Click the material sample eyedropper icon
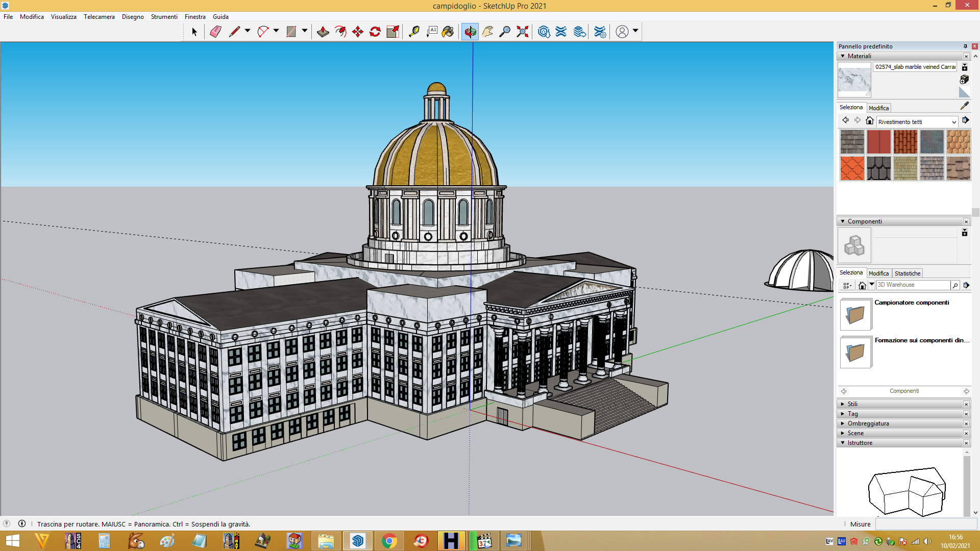This screenshot has height=551, width=980. 964,106
